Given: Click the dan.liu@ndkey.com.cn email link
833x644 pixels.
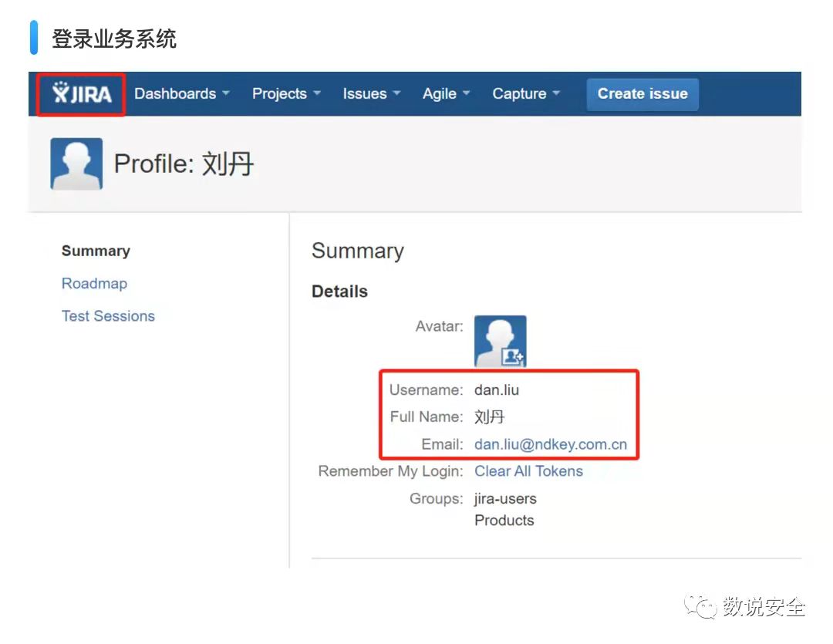Looking at the screenshot, I should 551,444.
